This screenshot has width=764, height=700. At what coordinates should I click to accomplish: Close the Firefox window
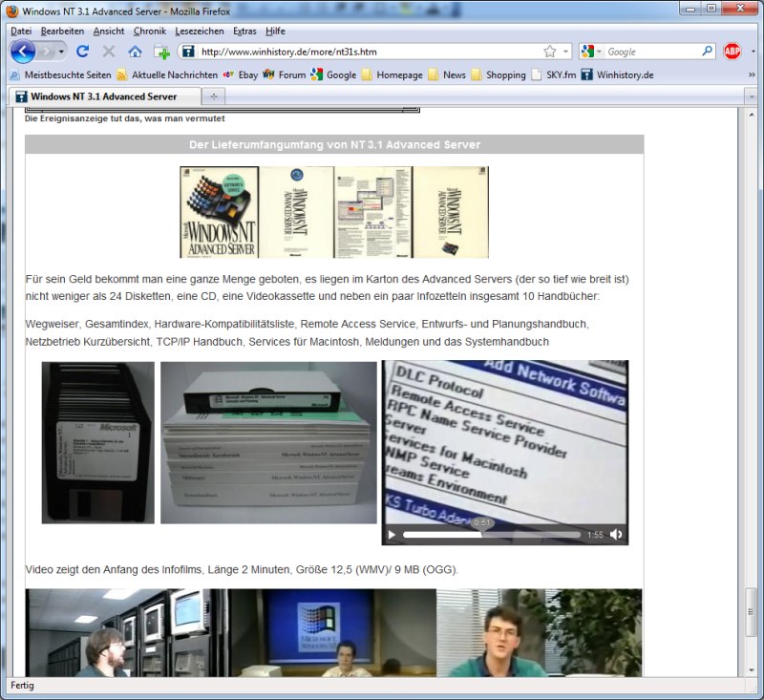click(x=740, y=9)
